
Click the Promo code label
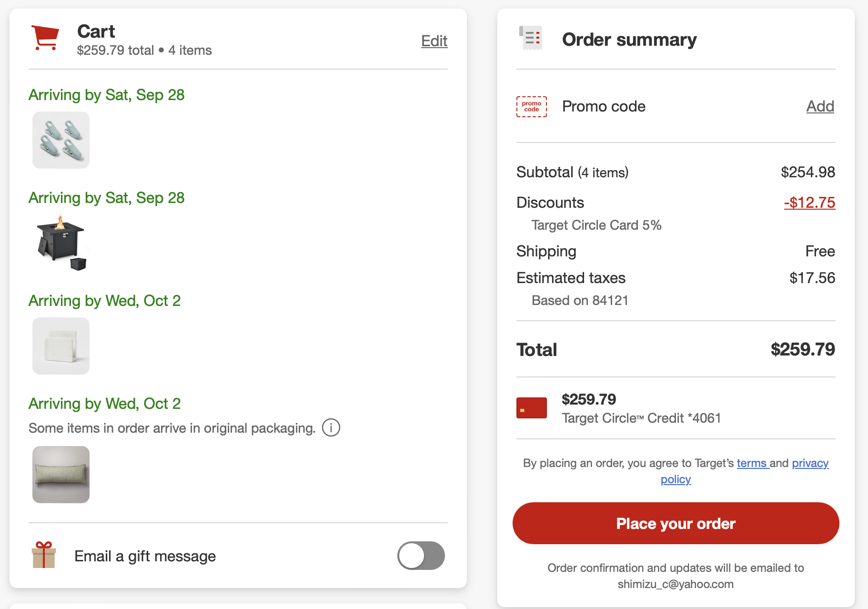point(604,106)
